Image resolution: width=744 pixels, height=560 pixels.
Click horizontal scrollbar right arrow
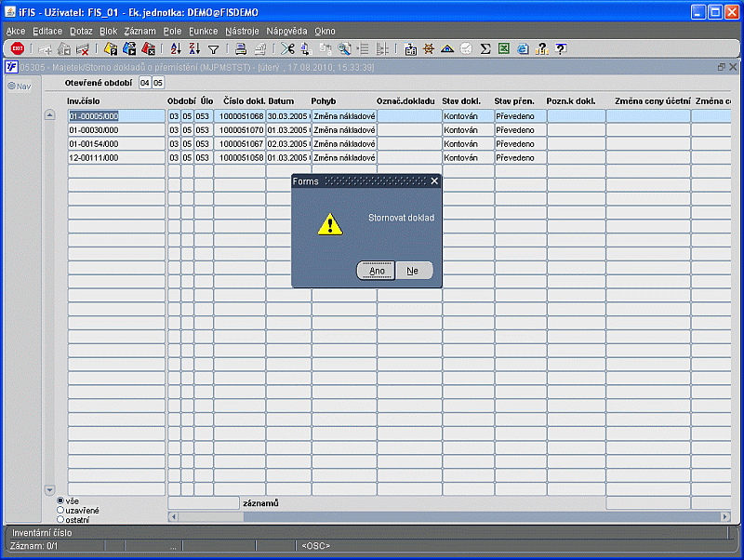tap(725, 517)
